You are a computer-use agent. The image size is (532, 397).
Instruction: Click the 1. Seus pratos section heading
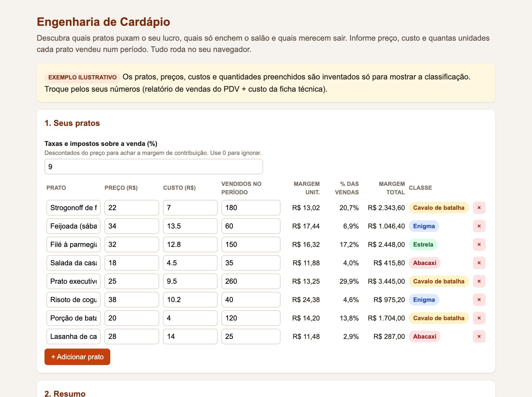click(72, 123)
